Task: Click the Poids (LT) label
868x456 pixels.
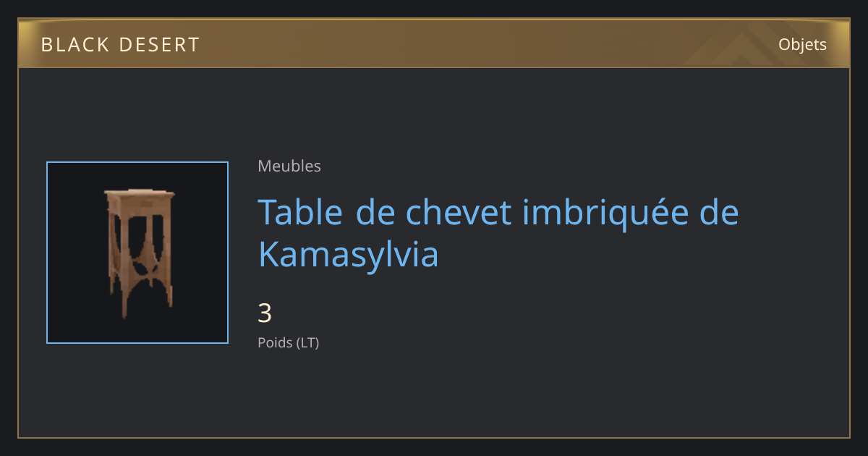Action: click(289, 342)
